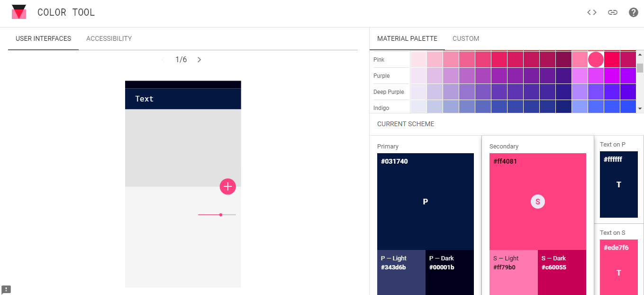Switch to the ACCESSIBILITY tab
Viewport: 644px width, 295px height.
109,38
